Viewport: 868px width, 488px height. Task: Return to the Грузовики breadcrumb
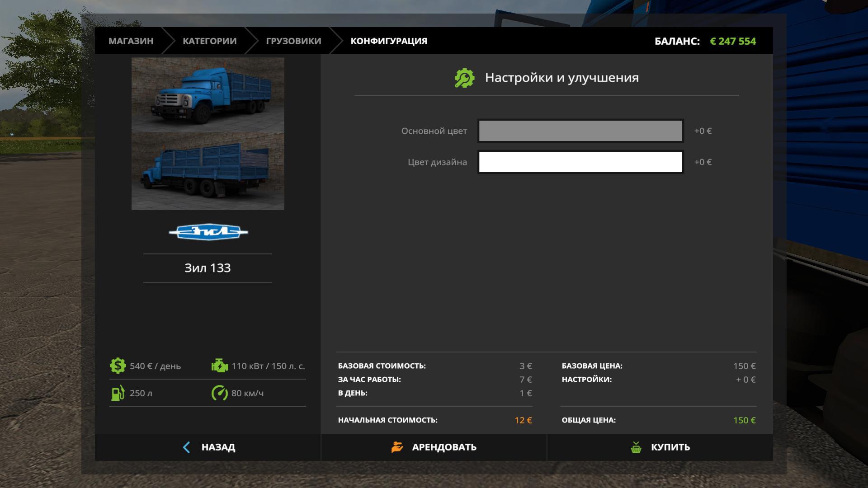coord(293,41)
